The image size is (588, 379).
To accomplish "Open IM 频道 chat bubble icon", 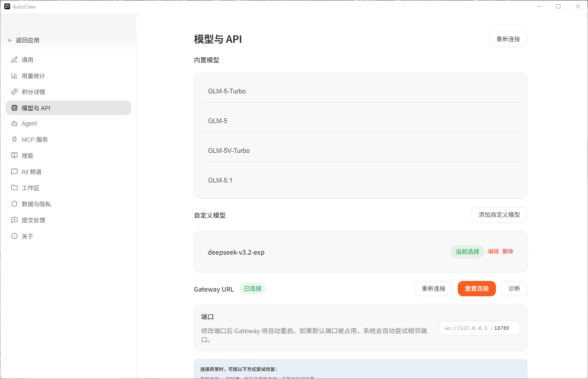I will click(14, 172).
